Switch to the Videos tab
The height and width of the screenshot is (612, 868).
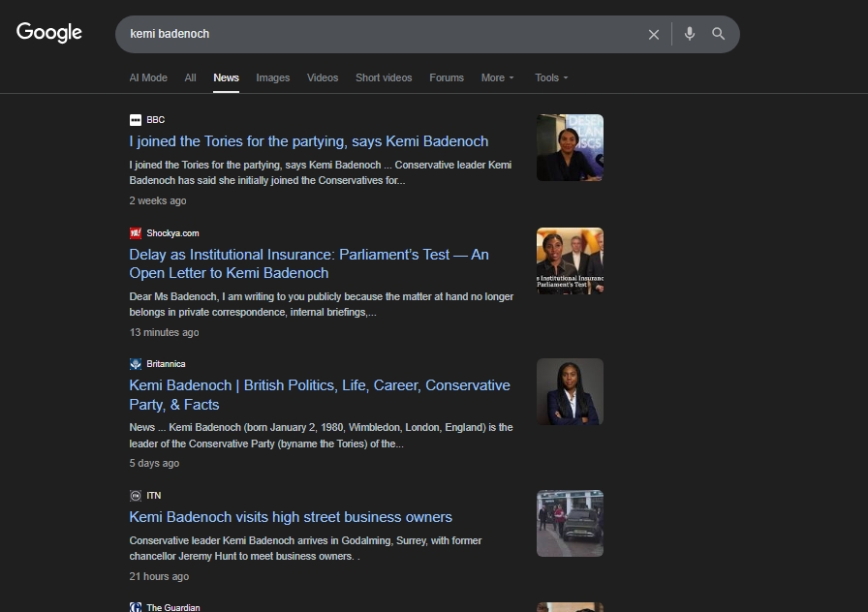323,77
